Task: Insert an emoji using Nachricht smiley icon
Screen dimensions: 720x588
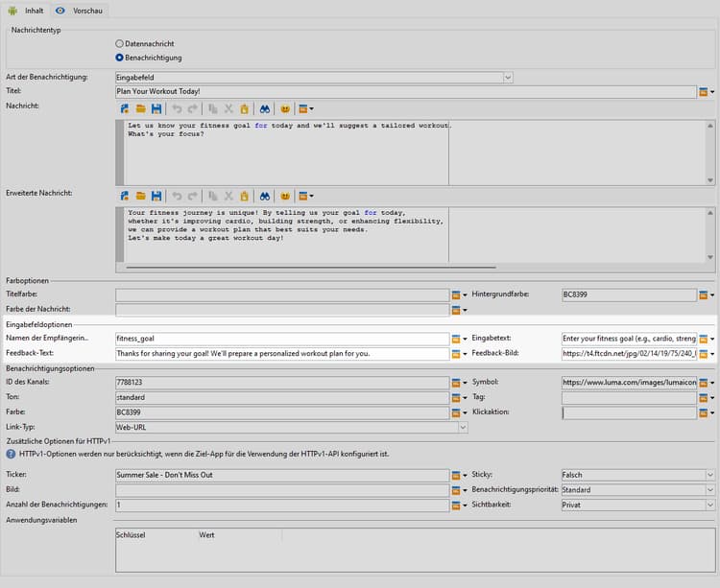Action: (x=285, y=109)
